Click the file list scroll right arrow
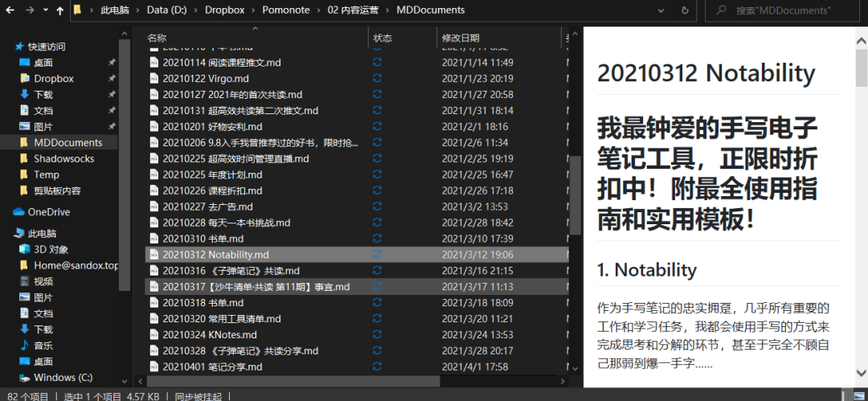 (x=563, y=382)
